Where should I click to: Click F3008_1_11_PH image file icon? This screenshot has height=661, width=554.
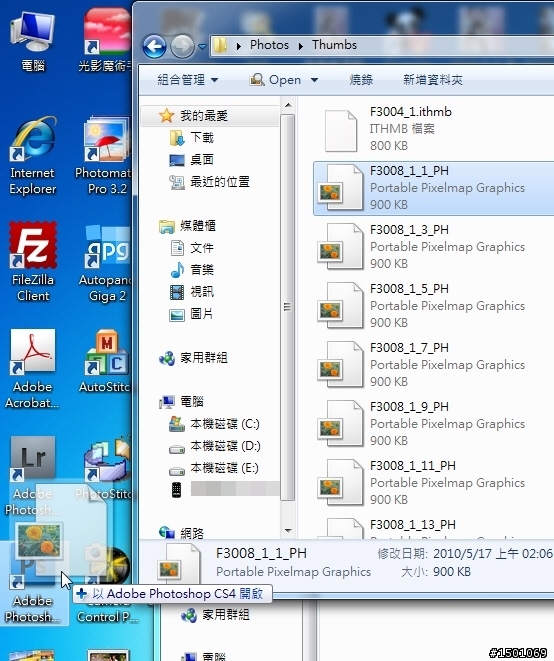(340, 483)
